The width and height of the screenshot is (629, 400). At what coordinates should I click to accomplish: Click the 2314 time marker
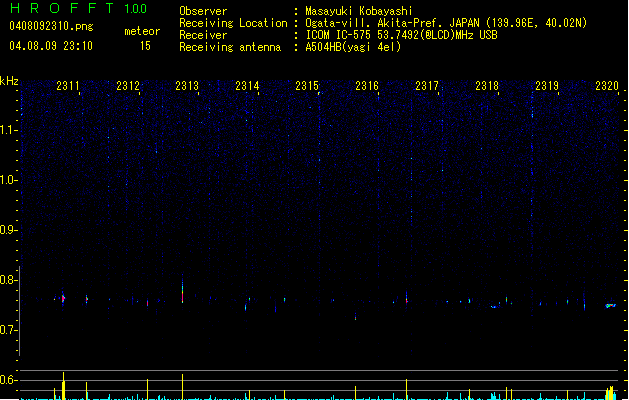247,86
